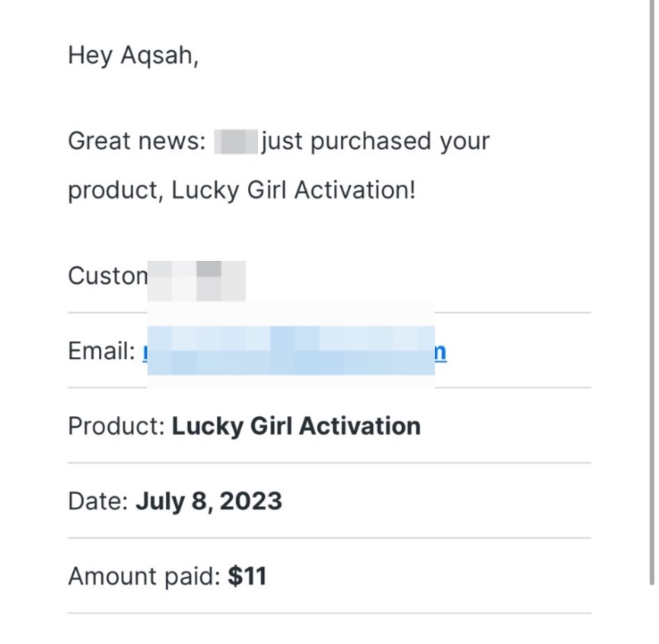
Task: Click the 'Email:' field label
Action: tap(101, 352)
